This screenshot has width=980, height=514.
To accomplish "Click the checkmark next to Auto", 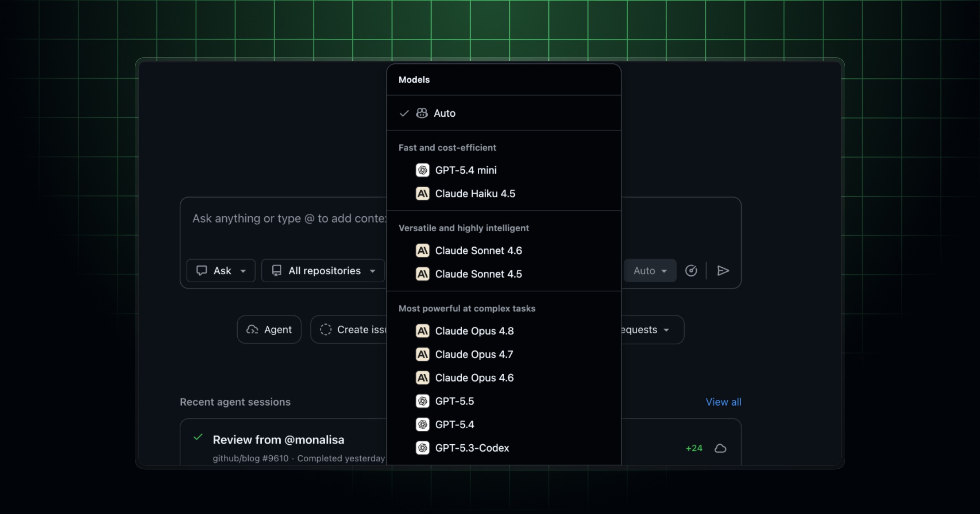I will (x=404, y=113).
